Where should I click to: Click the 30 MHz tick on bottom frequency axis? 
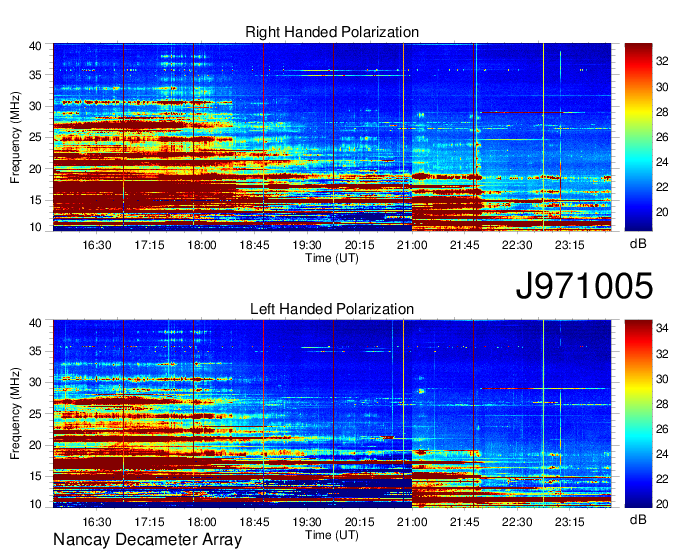click(35, 382)
